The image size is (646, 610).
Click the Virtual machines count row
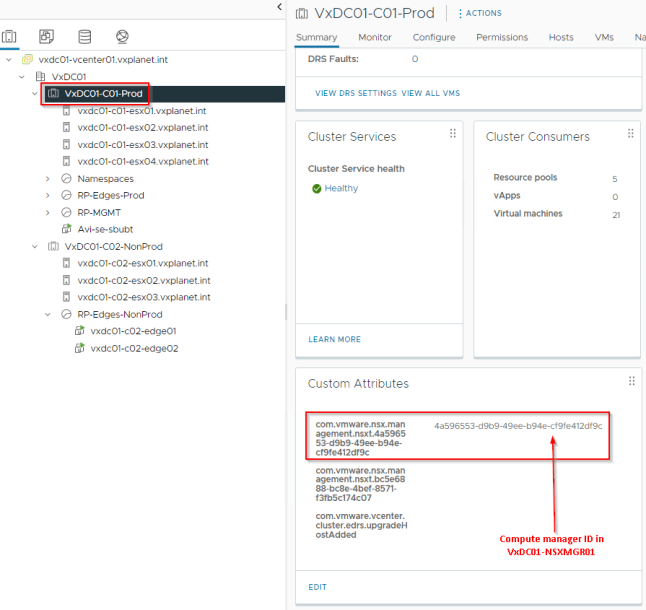[x=557, y=214]
